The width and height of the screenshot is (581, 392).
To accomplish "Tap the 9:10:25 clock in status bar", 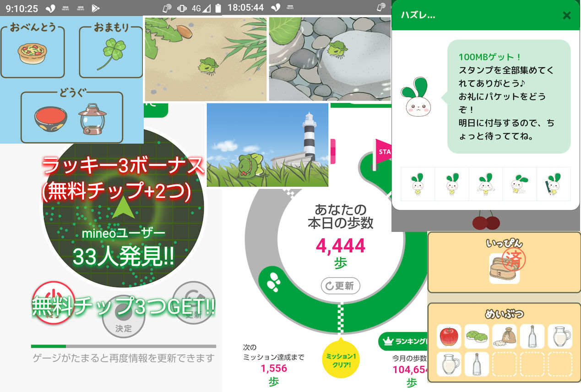I will pos(22,8).
